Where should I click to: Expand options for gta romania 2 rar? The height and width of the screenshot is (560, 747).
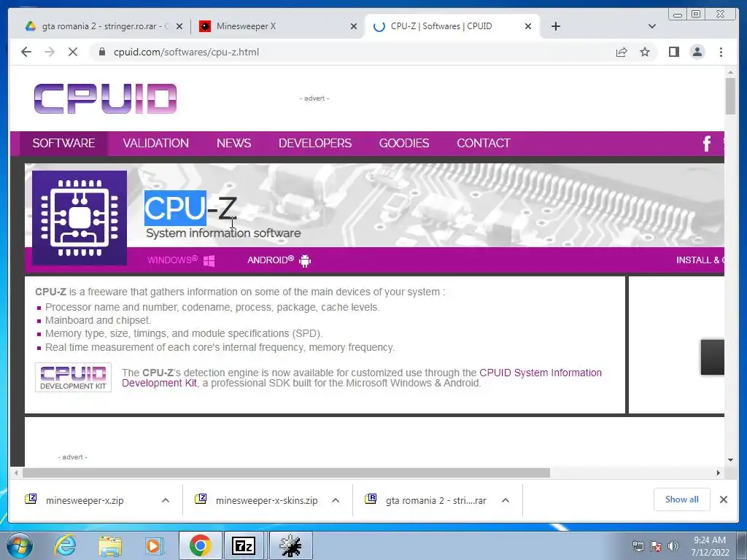(506, 500)
